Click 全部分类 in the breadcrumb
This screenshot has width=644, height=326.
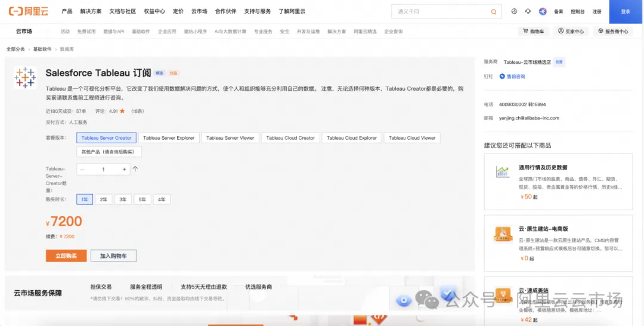tap(15, 49)
